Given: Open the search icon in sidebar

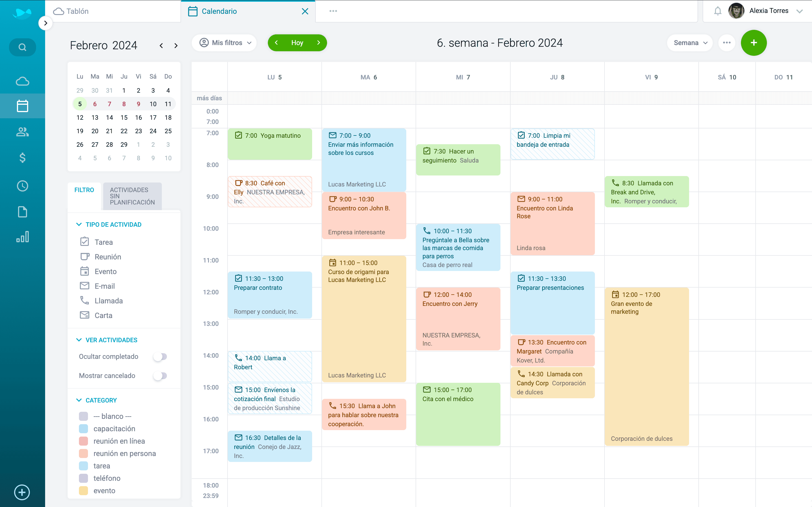Looking at the screenshot, I should point(22,47).
